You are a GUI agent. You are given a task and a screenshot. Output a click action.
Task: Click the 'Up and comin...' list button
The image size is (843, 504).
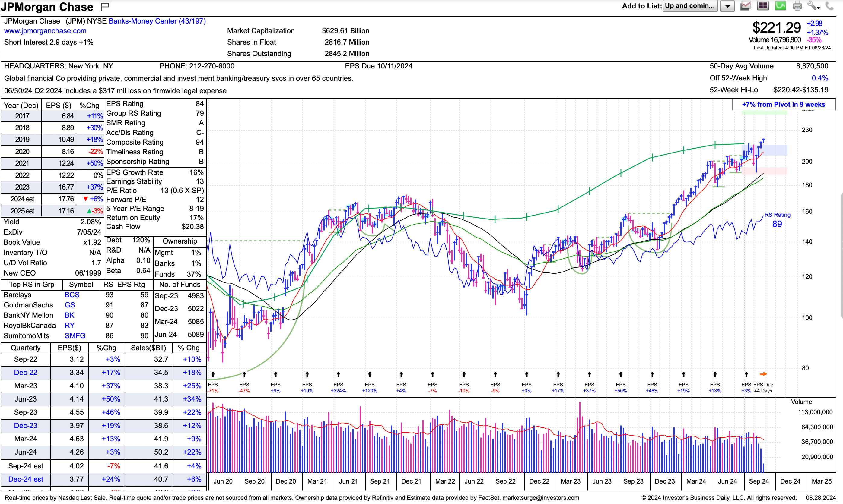(x=690, y=6)
